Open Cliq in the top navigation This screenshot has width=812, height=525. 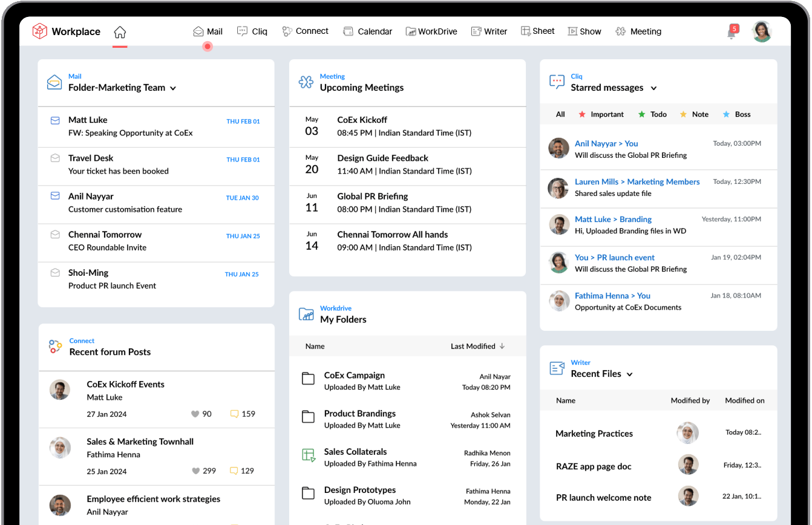(x=252, y=31)
